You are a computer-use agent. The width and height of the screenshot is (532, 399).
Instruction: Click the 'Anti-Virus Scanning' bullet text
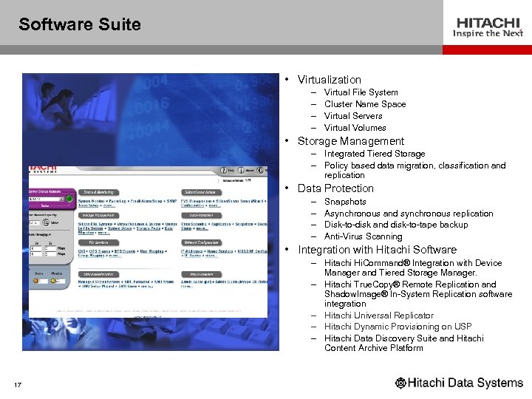tap(364, 236)
